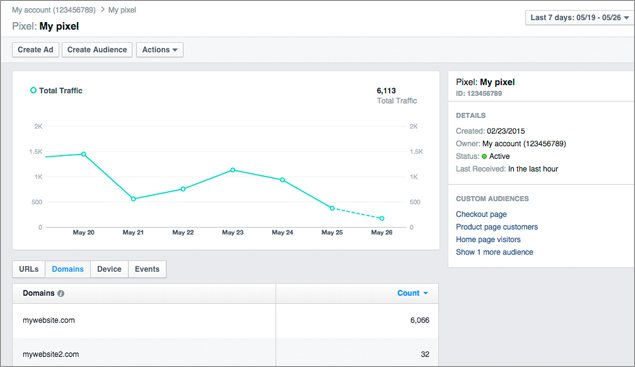Click the green Active status dot

tap(484, 156)
